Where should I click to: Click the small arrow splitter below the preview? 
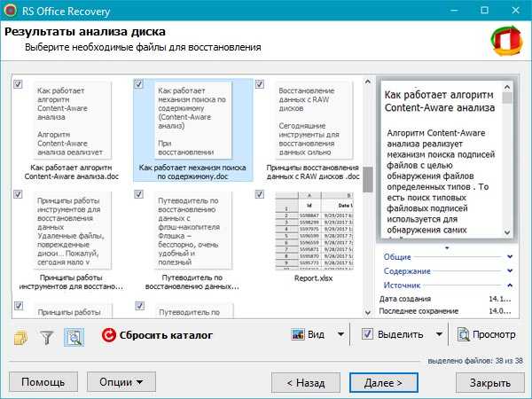pos(447,248)
